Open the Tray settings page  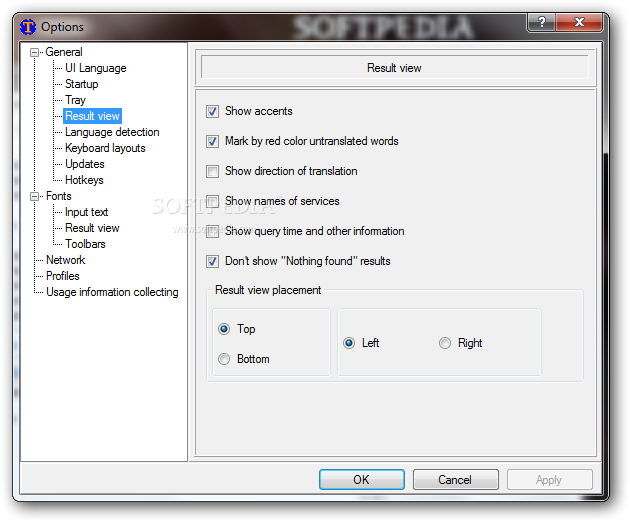tap(75, 100)
